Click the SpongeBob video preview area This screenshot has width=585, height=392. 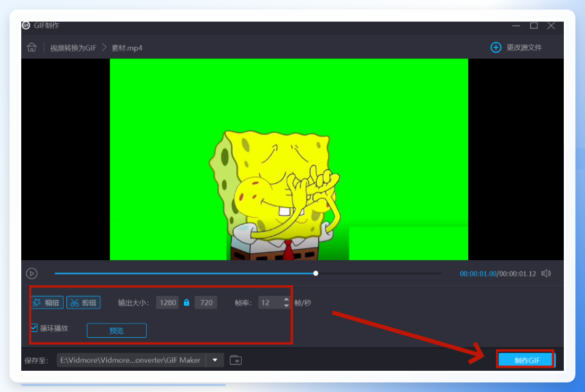click(x=289, y=159)
